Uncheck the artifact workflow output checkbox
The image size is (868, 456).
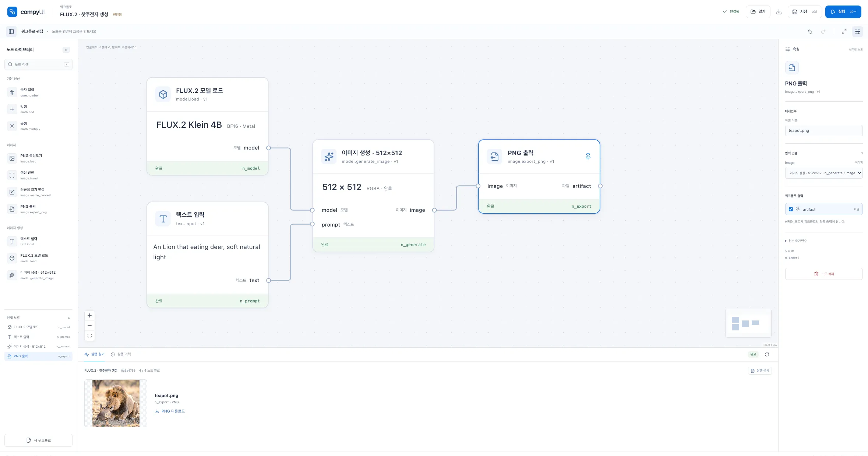pyautogui.click(x=791, y=209)
